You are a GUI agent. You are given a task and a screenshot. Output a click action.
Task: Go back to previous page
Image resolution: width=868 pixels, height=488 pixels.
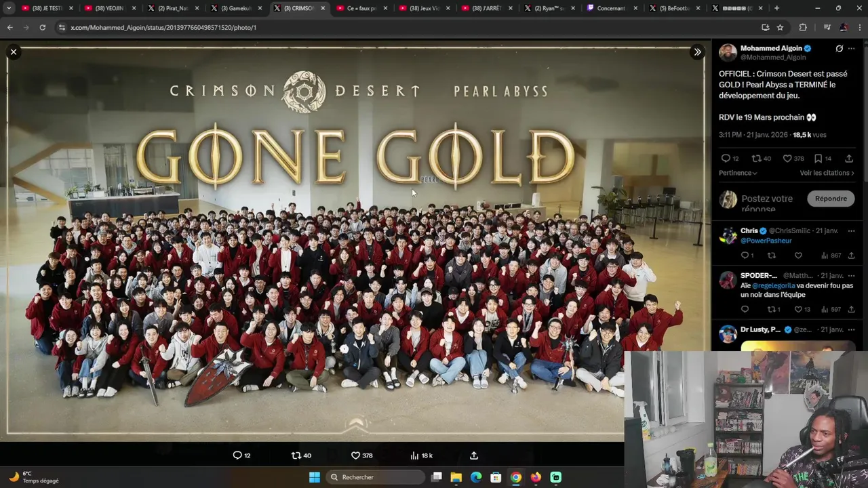(x=9, y=27)
